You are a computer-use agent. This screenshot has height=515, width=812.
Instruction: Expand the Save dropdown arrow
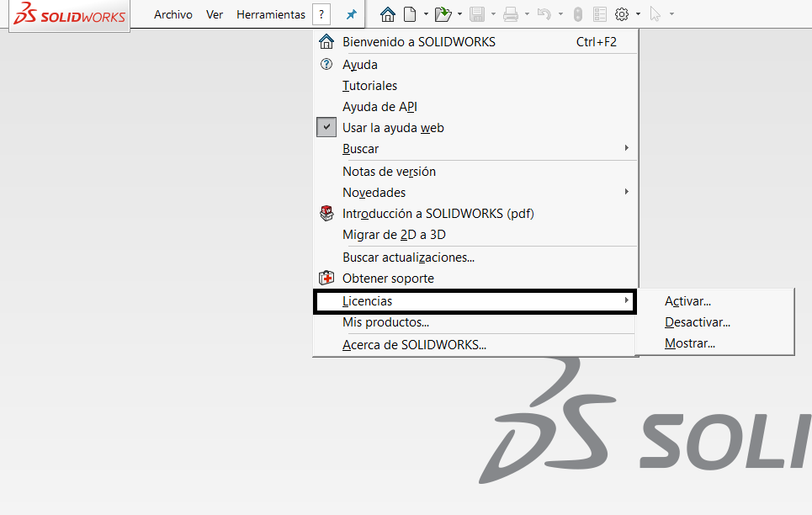tap(493, 14)
